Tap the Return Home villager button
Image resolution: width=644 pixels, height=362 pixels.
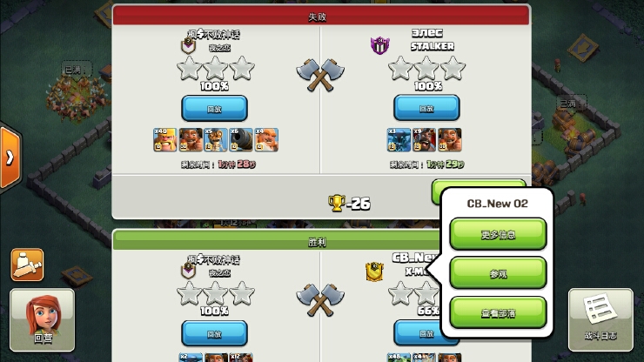point(43,319)
